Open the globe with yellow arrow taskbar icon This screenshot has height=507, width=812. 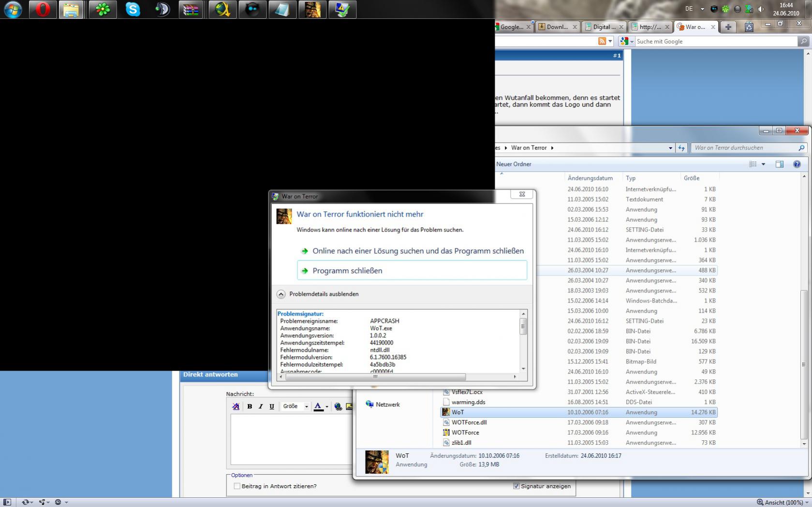click(222, 9)
